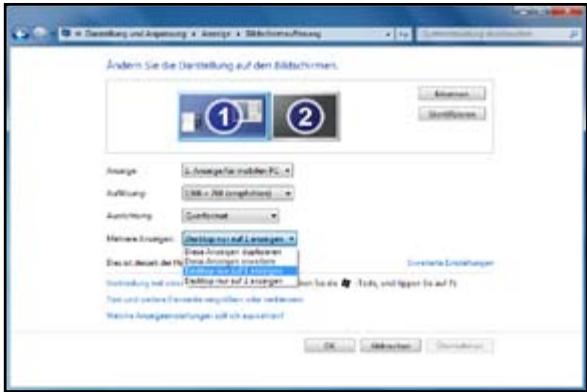The height and width of the screenshot is (392, 587).
Task: Close the window with the red button
Action: 568,12
